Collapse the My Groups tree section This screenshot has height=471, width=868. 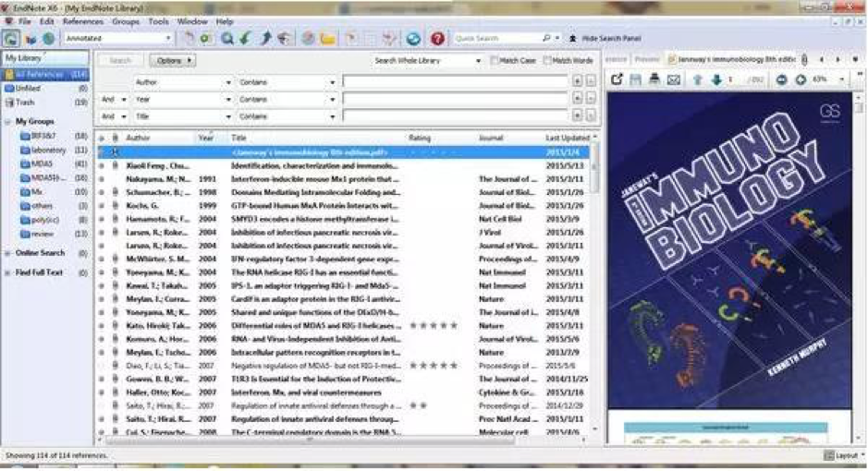click(x=8, y=122)
